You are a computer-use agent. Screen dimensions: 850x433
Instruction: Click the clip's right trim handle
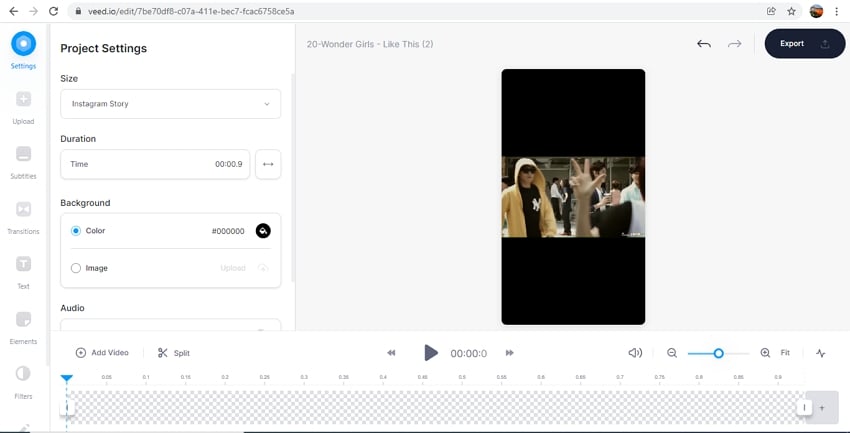pyautogui.click(x=804, y=408)
